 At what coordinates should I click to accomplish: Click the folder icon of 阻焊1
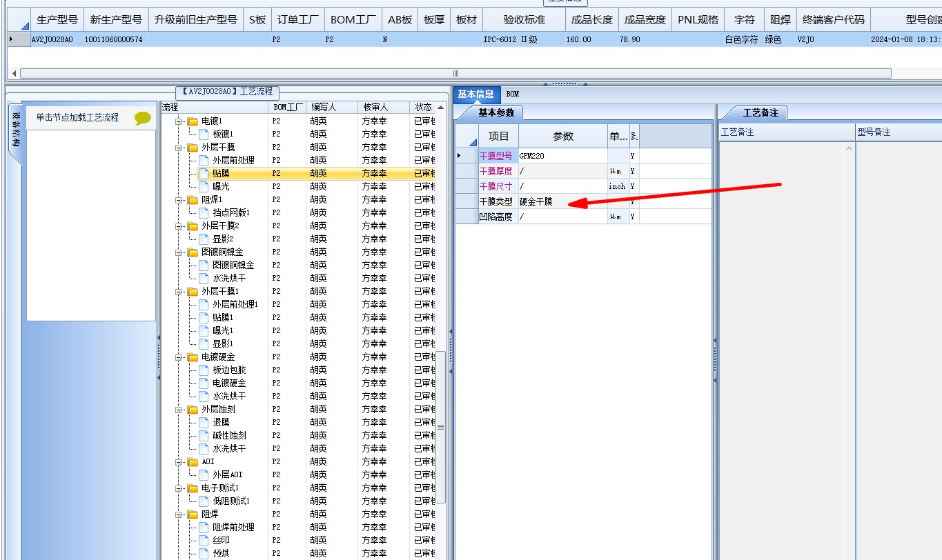click(x=193, y=199)
